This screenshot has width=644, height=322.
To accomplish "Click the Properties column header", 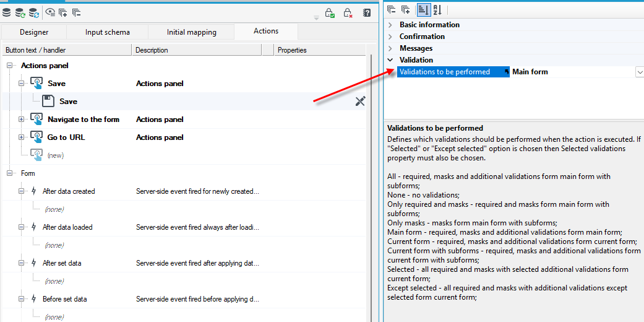I will pyautogui.click(x=320, y=50).
